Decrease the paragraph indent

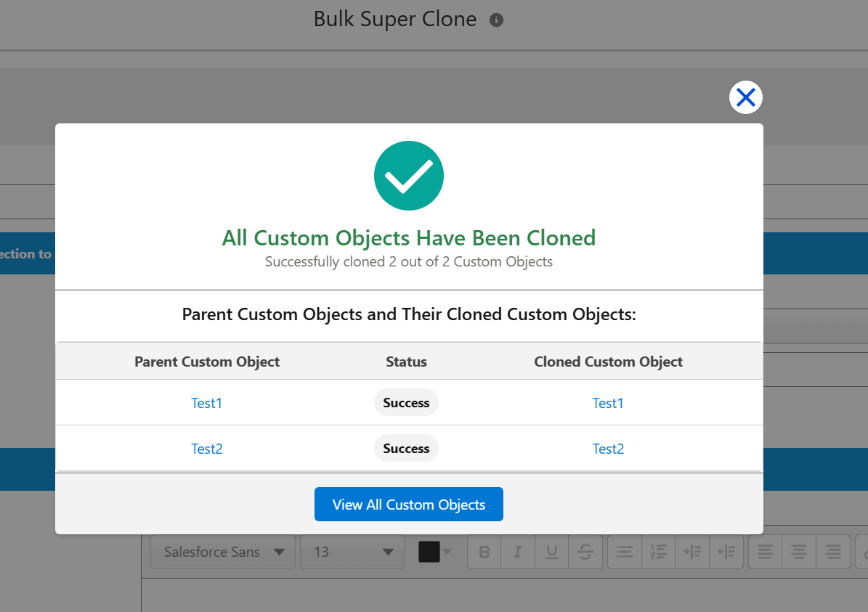tap(726, 552)
